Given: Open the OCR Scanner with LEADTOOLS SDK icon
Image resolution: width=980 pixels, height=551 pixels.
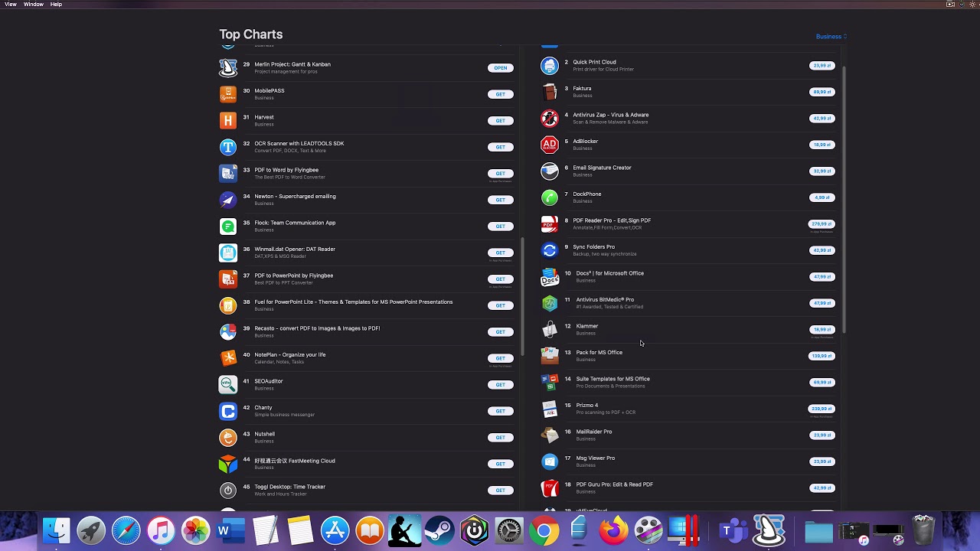Looking at the screenshot, I should coord(228,147).
